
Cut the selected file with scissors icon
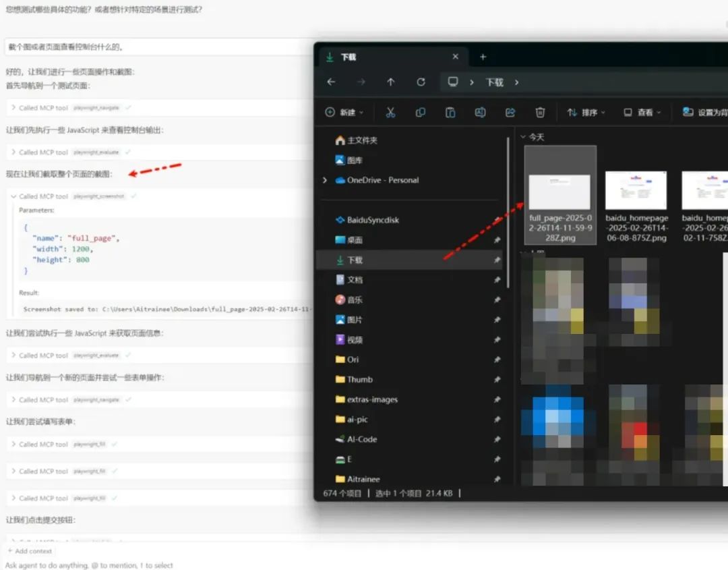point(390,112)
